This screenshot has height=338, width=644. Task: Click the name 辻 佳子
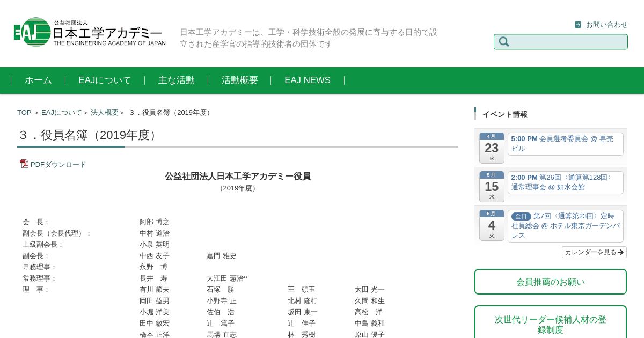(302, 324)
